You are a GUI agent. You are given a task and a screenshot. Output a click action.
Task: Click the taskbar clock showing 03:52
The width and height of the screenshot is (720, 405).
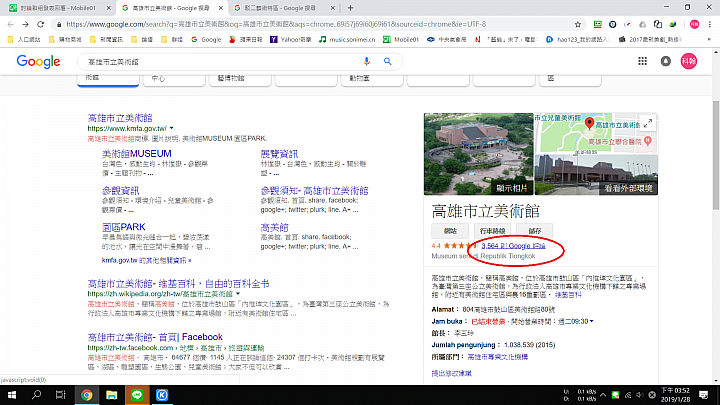pyautogui.click(x=675, y=395)
